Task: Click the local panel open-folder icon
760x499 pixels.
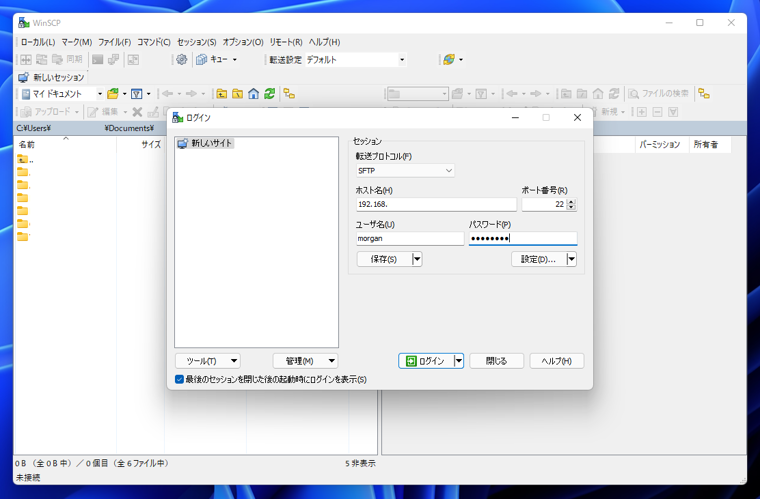Action: coord(113,94)
